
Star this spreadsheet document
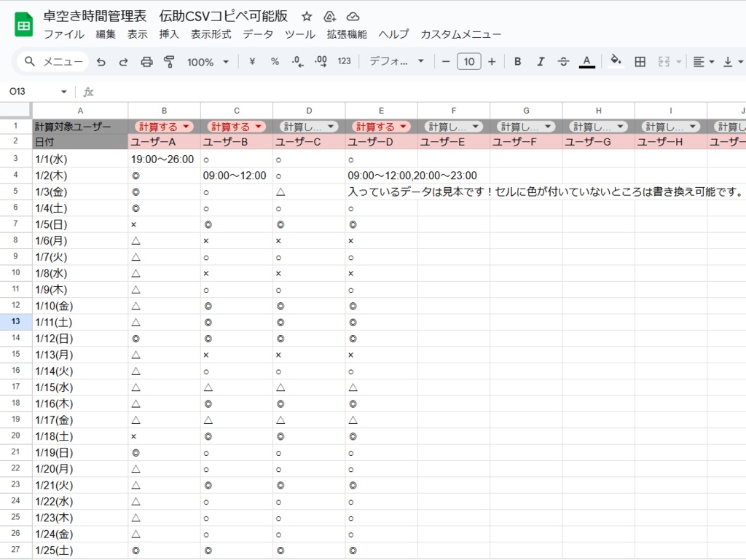pos(307,17)
